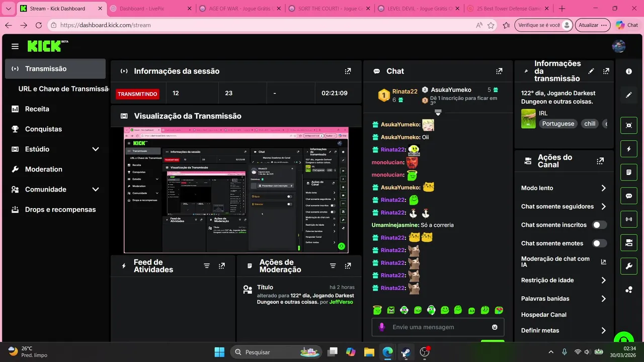Click pencil icon in right sidebar
Viewport: 644px width, 362px height.
(x=629, y=95)
